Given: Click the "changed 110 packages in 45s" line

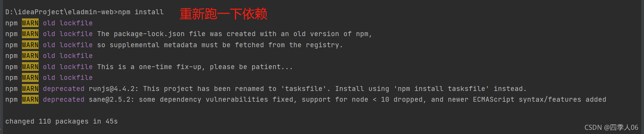Looking at the screenshot, I should point(62,122).
